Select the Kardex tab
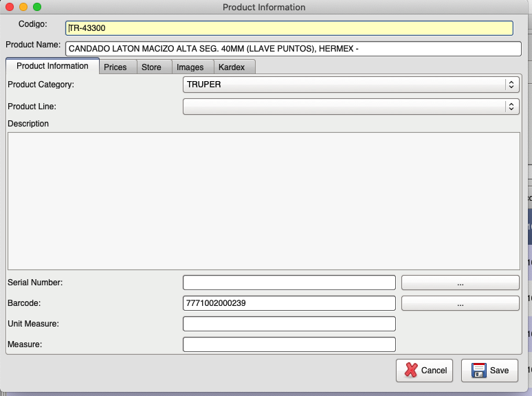The height and width of the screenshot is (396, 532). click(x=232, y=67)
